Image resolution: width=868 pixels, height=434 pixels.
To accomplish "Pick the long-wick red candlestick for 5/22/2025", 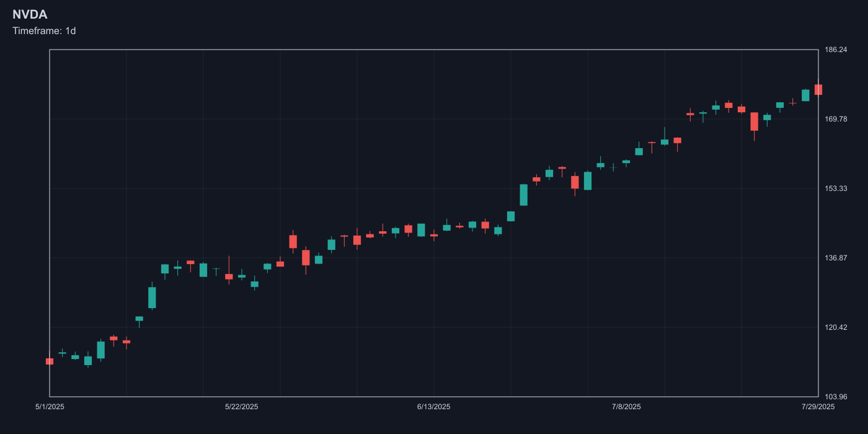I will tap(229, 277).
